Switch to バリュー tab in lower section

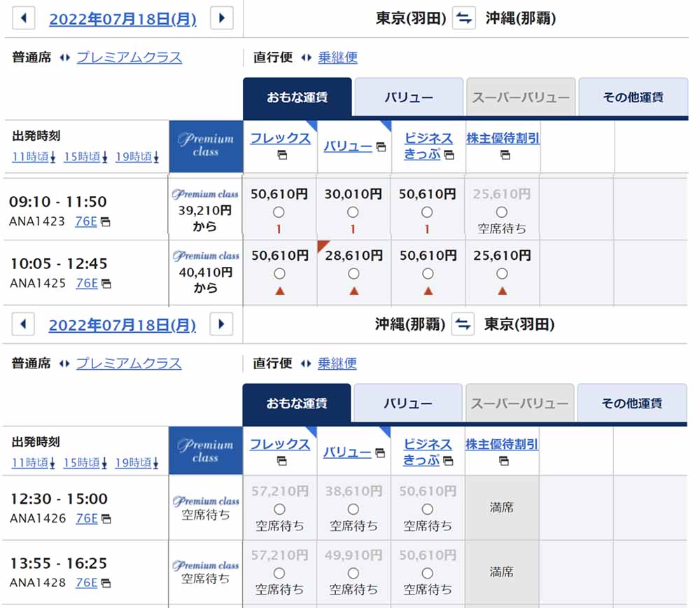point(408,403)
